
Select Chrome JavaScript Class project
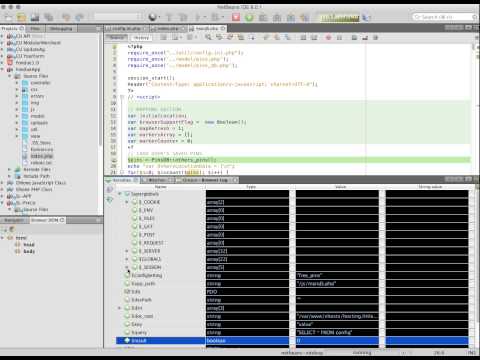click(x=41, y=183)
